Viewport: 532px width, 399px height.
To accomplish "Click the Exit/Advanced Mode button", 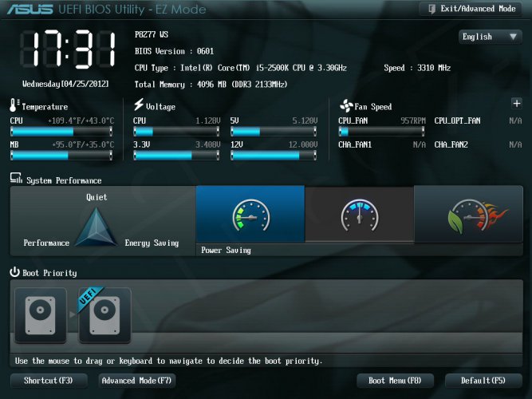I will coord(471,9).
